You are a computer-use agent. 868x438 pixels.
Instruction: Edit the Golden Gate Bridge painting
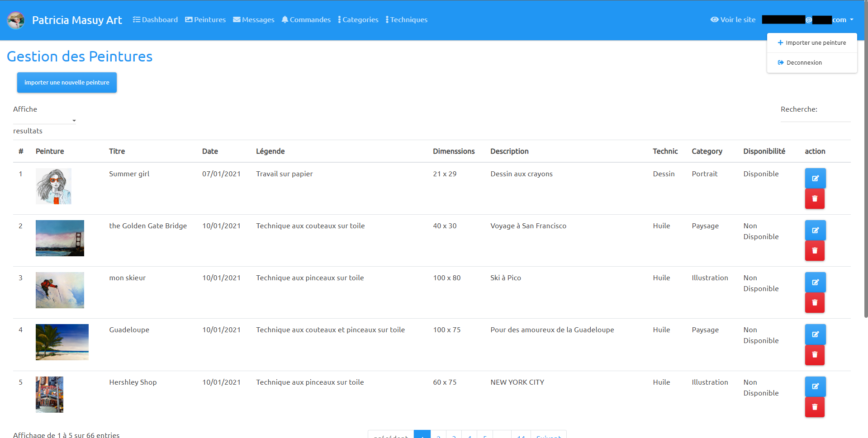point(815,230)
